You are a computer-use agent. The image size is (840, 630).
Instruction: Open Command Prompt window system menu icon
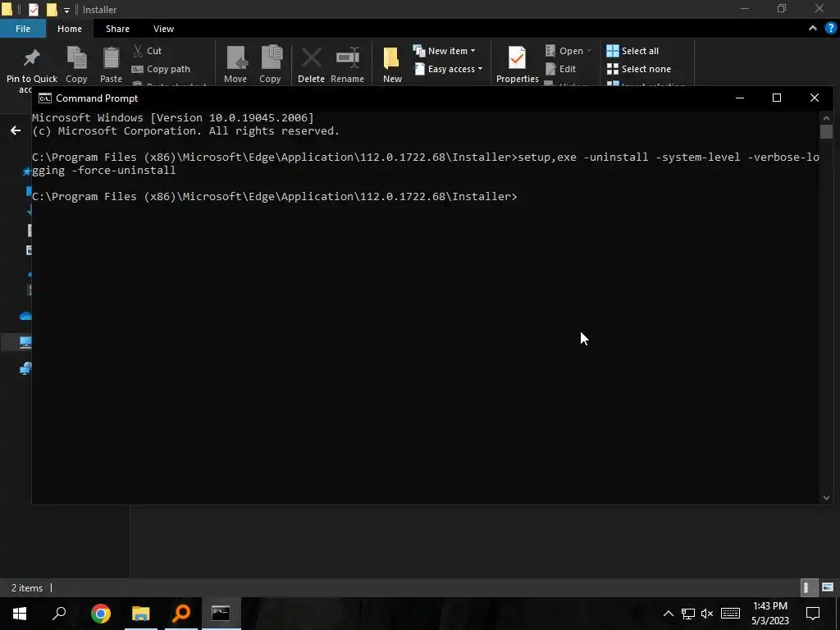click(45, 98)
